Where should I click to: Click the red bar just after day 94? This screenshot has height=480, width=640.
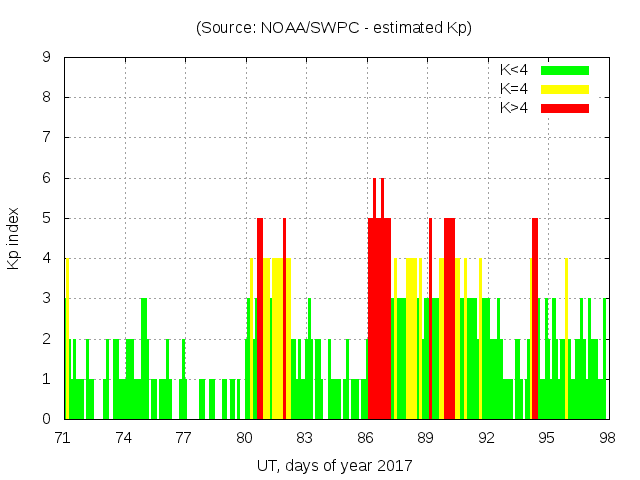[x=535, y=320]
